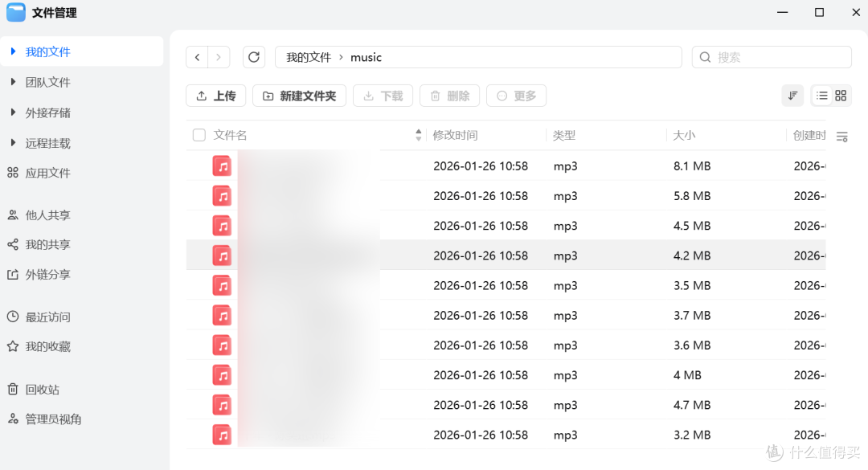Screen dimensions: 868x470
Task: Click the music icon of 3.2 MB file
Action: pyautogui.click(x=222, y=435)
